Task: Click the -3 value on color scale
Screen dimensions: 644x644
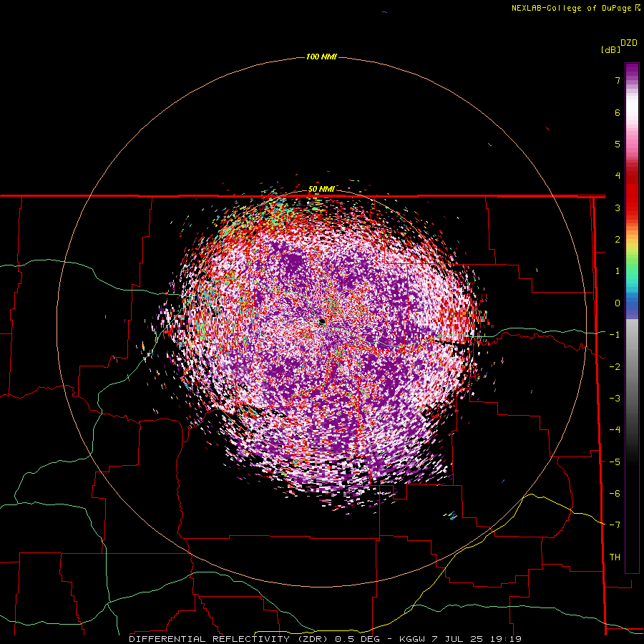Action: tap(615, 399)
